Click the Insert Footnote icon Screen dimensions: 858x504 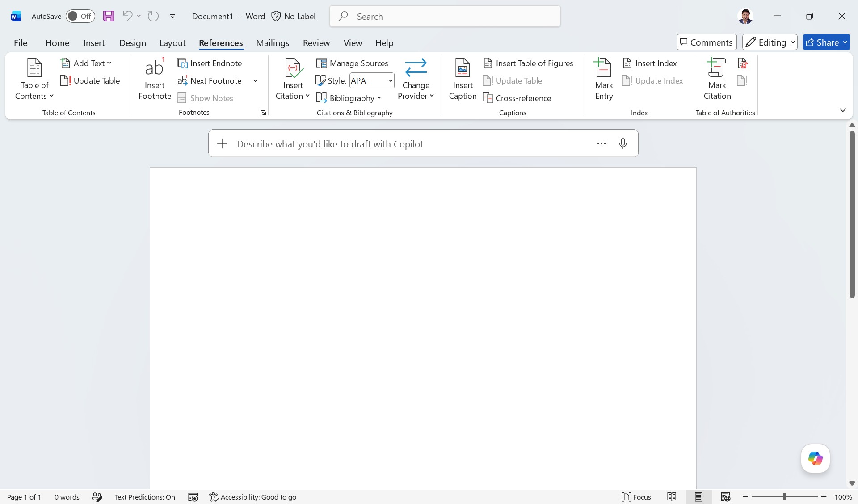[x=155, y=79]
